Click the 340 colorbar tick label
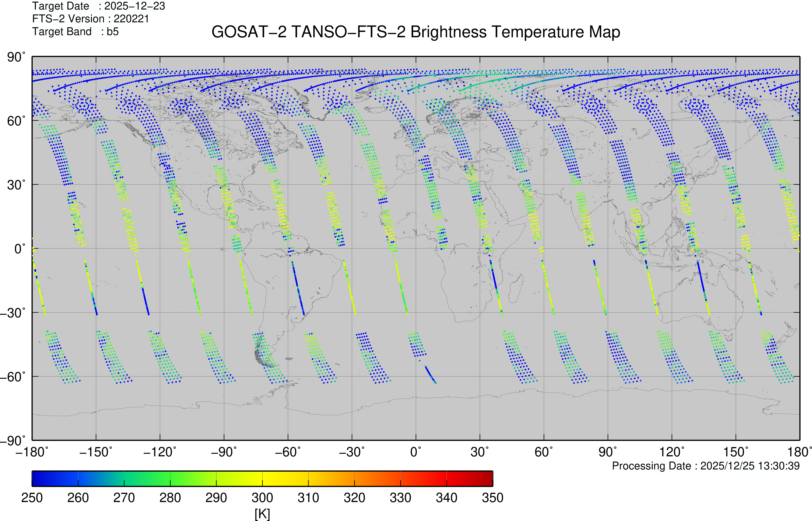The width and height of the screenshot is (812, 521). [x=446, y=498]
